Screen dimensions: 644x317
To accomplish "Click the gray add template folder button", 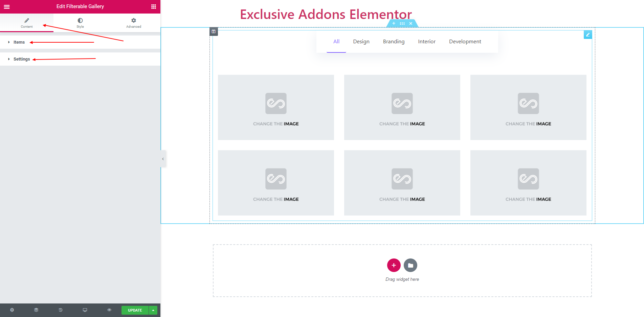I will pos(410,265).
